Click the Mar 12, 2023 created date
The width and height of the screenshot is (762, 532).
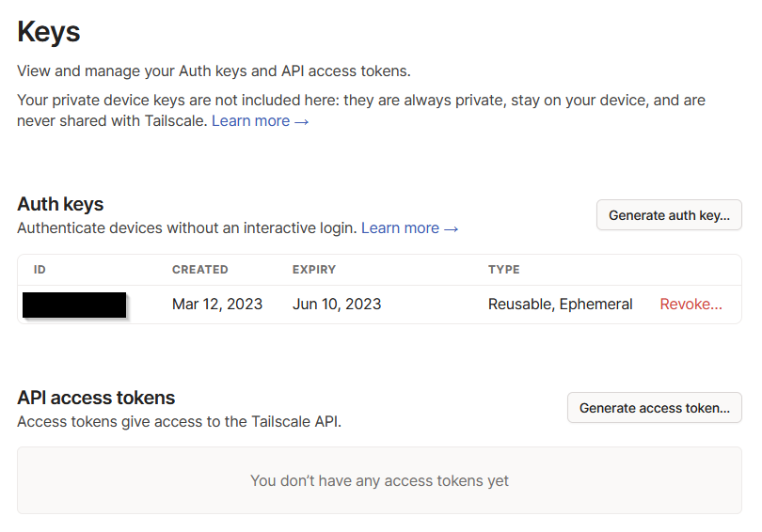217,305
